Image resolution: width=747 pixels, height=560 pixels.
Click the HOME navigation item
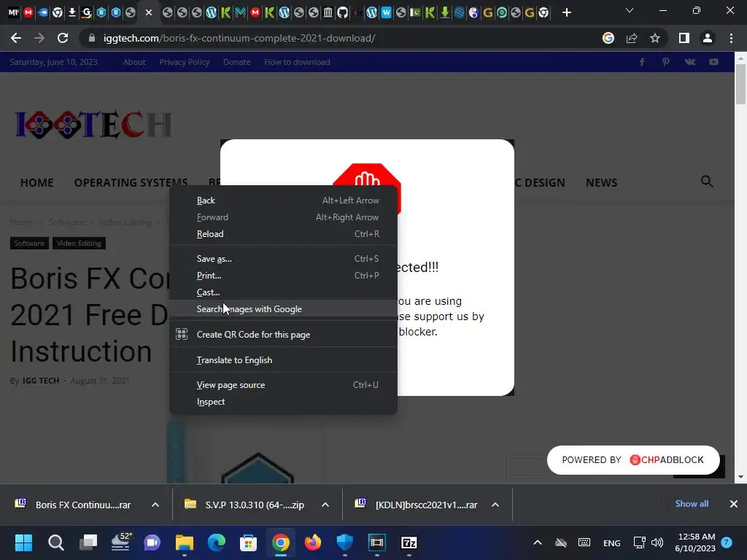[36, 183]
